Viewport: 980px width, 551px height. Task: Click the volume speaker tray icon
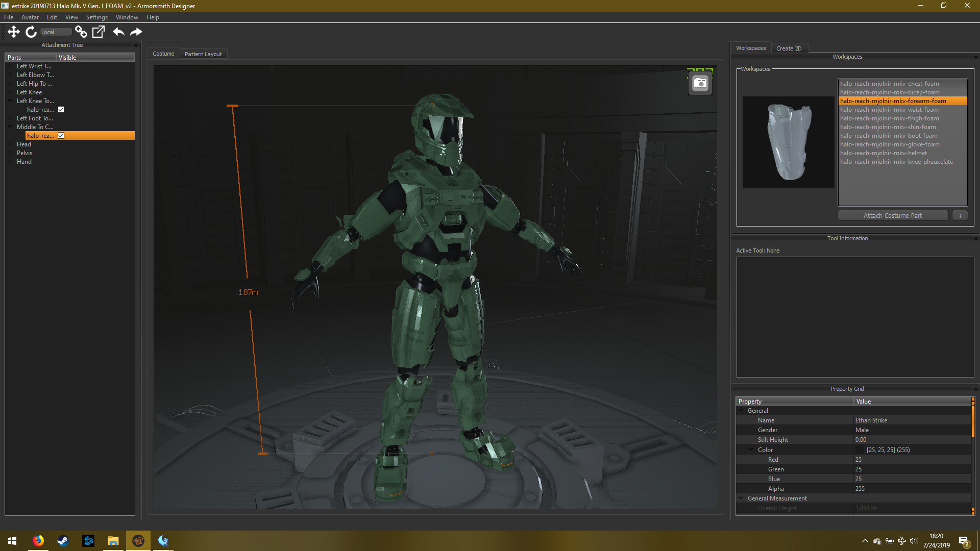914,541
